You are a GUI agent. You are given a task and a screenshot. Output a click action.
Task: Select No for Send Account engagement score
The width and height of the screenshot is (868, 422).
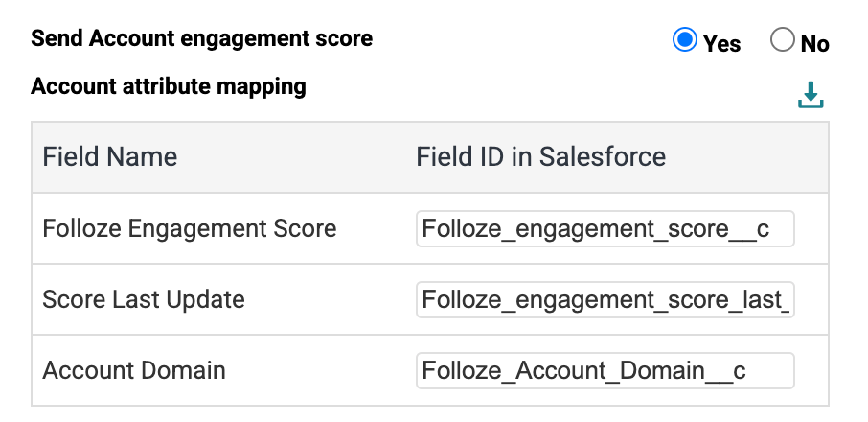click(x=783, y=40)
